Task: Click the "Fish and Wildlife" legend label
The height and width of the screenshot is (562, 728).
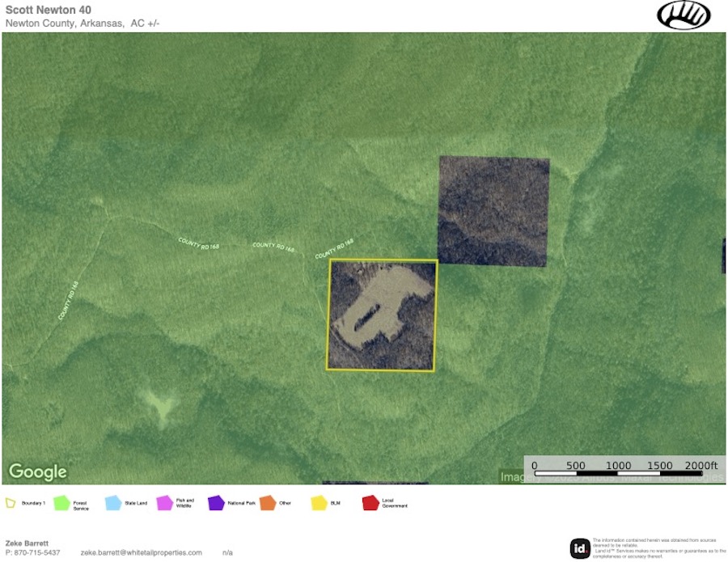Action: pos(184,503)
